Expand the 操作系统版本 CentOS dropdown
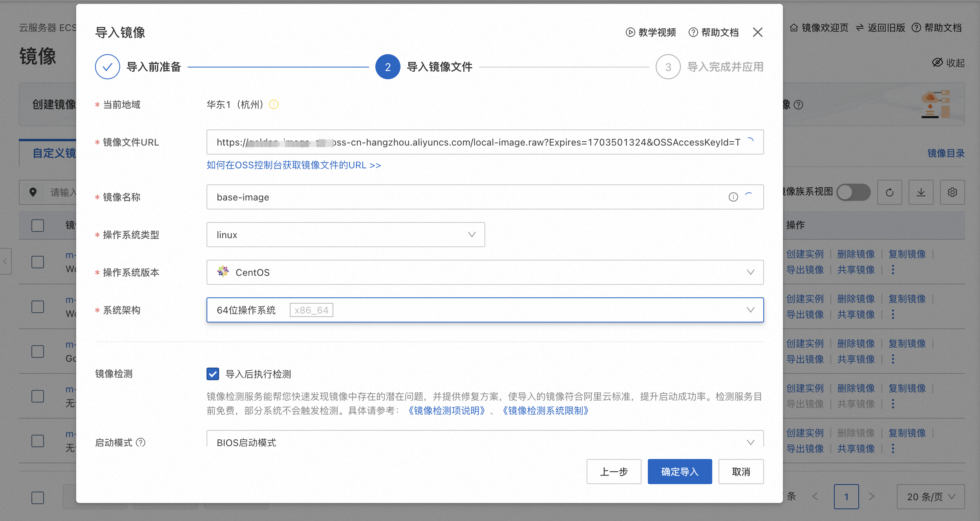Image resolution: width=980 pixels, height=521 pixels. 485,272
